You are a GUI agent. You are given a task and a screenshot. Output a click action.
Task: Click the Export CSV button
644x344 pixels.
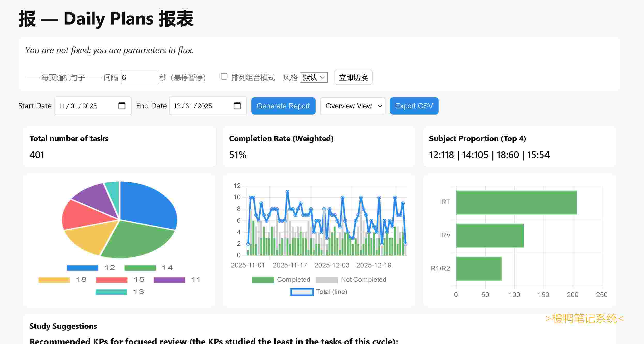[414, 106]
